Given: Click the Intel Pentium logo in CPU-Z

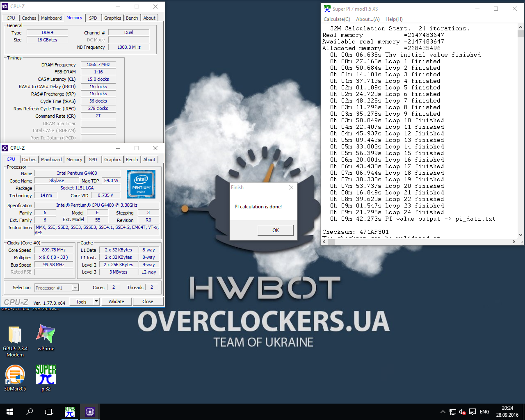Looking at the screenshot, I should tap(141, 184).
